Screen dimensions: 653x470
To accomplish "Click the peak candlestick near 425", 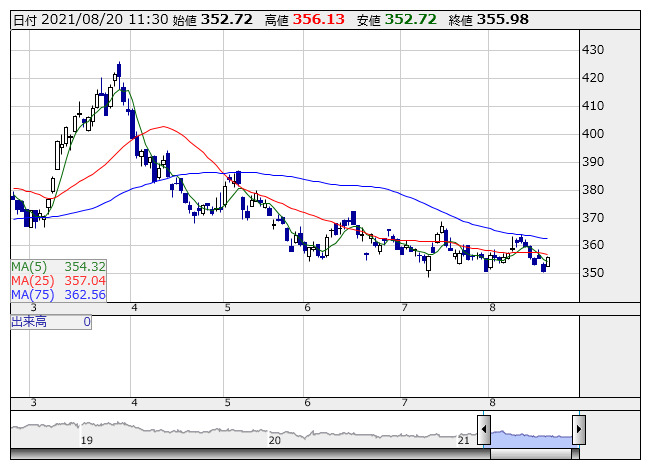I will [118, 72].
